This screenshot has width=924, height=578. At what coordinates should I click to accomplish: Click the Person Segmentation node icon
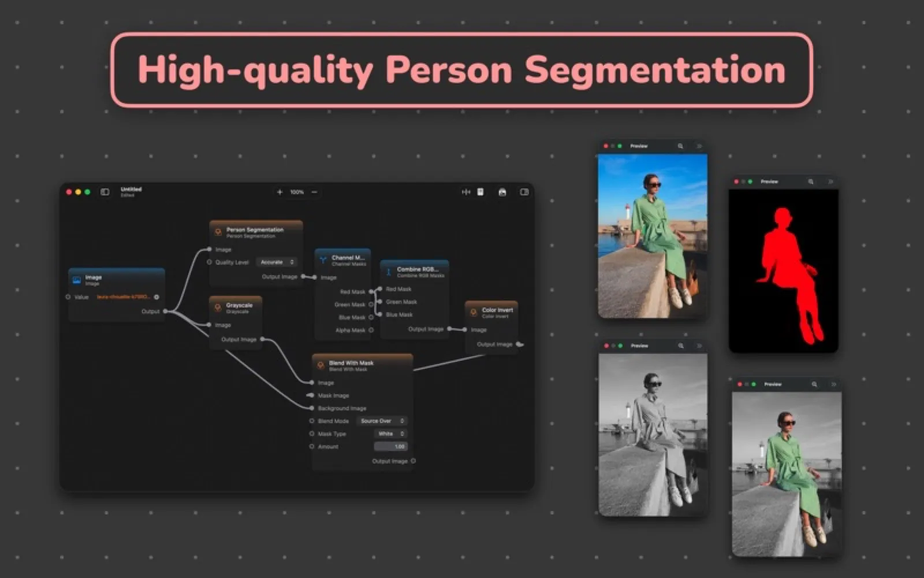(x=218, y=232)
